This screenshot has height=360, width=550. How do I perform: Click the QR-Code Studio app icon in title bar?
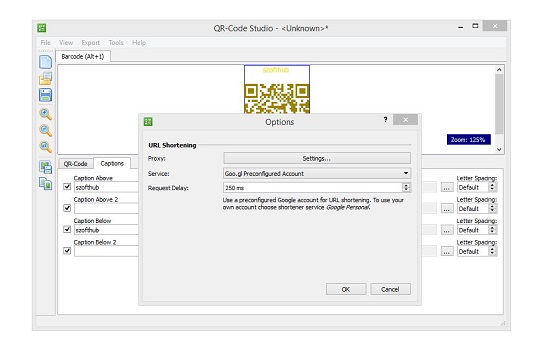[x=42, y=28]
